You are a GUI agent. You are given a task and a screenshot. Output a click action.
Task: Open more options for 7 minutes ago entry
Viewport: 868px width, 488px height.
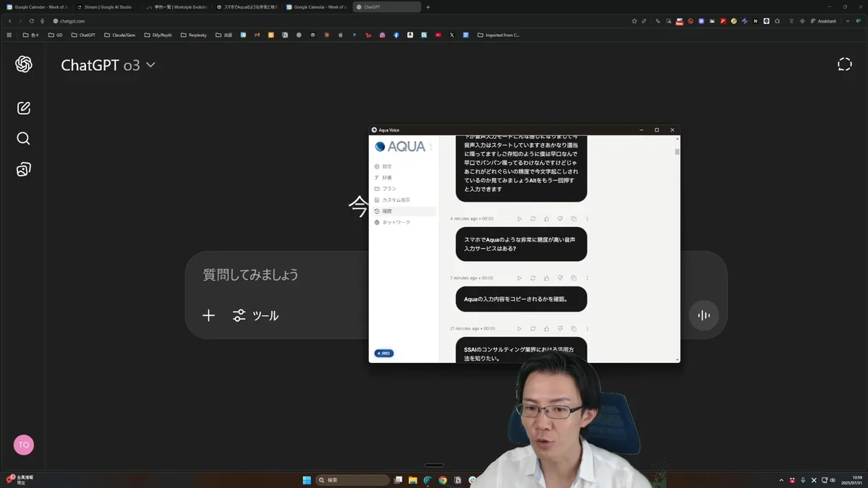(x=587, y=278)
